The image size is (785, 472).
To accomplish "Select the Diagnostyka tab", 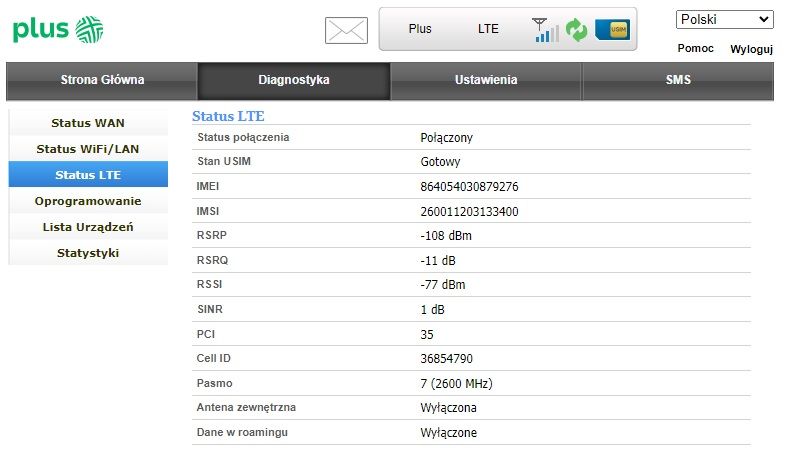I will click(x=294, y=81).
